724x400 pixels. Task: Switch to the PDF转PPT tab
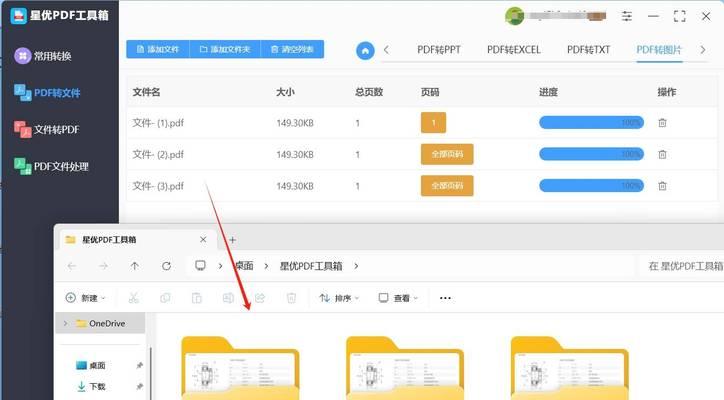[439, 50]
